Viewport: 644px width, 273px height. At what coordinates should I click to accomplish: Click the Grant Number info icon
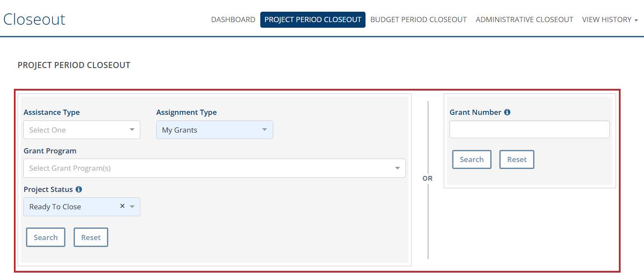[x=507, y=112]
